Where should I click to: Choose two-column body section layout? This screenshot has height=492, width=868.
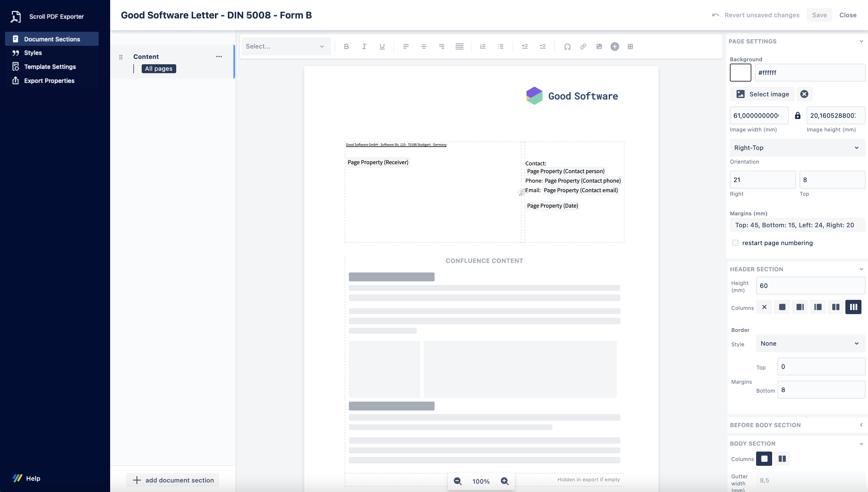[782, 459]
